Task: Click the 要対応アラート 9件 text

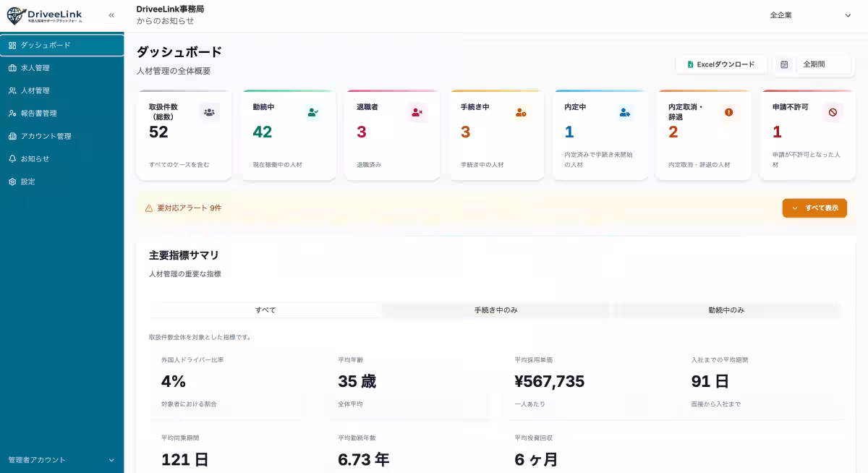Action: [190, 208]
